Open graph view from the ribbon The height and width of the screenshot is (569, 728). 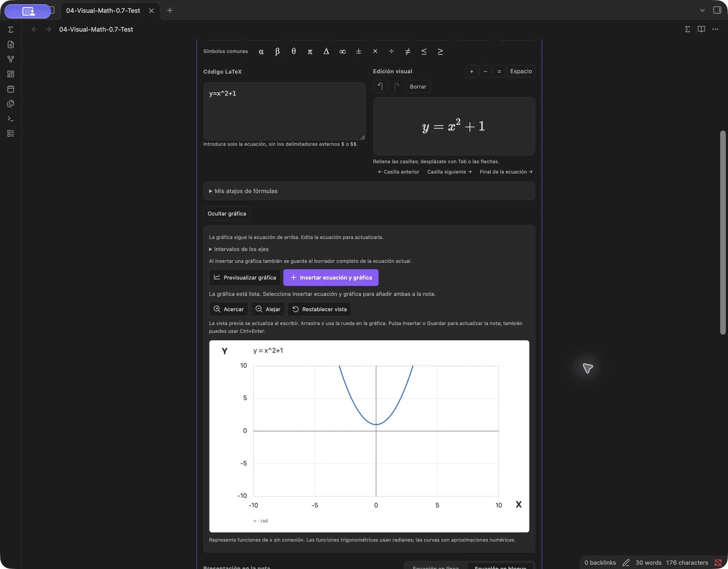11,59
